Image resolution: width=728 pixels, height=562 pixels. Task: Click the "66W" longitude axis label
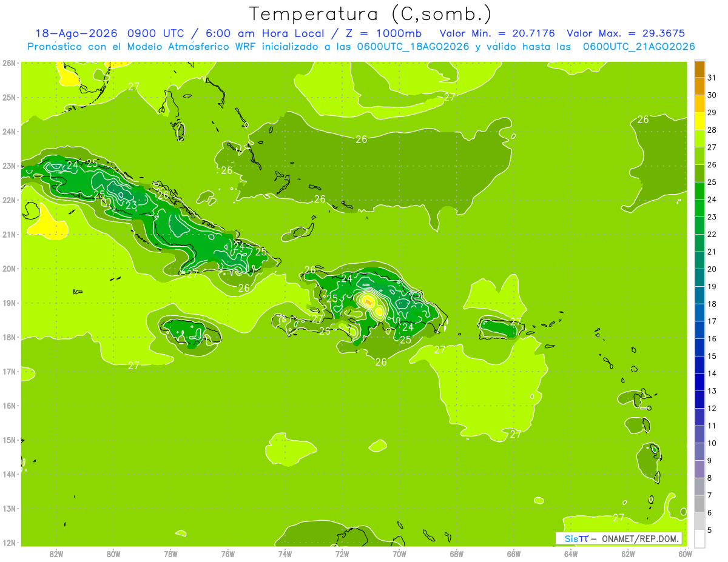[x=514, y=554]
